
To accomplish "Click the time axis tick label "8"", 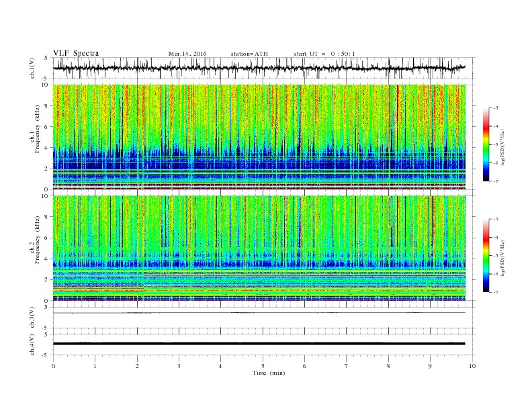I will pos(388,366).
